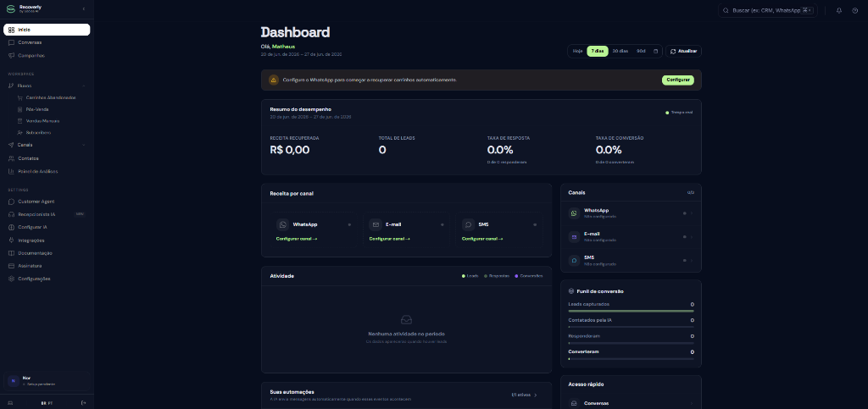
Task: Click the Configurações gear icon
Action: [11, 279]
